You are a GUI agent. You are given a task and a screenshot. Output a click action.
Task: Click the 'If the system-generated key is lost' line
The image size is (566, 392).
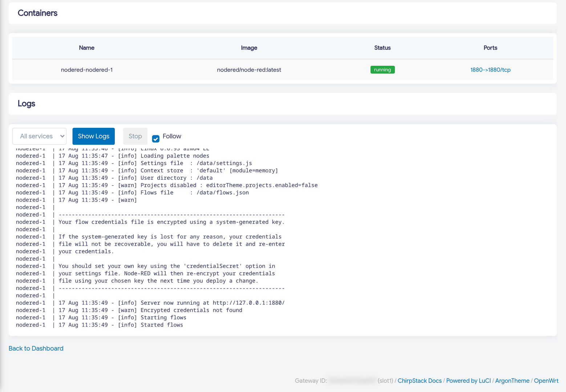point(149,237)
